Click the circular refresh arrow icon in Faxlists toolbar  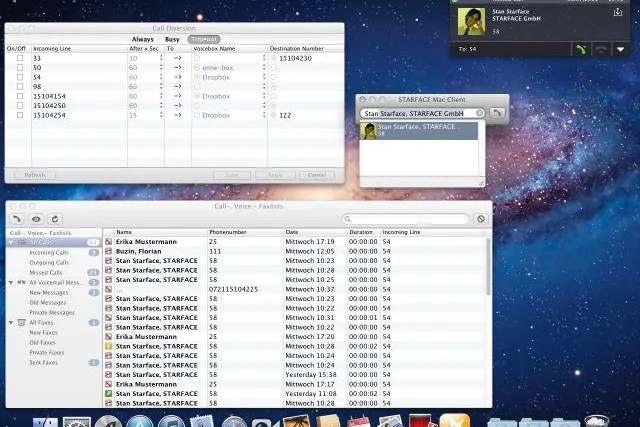(x=55, y=219)
